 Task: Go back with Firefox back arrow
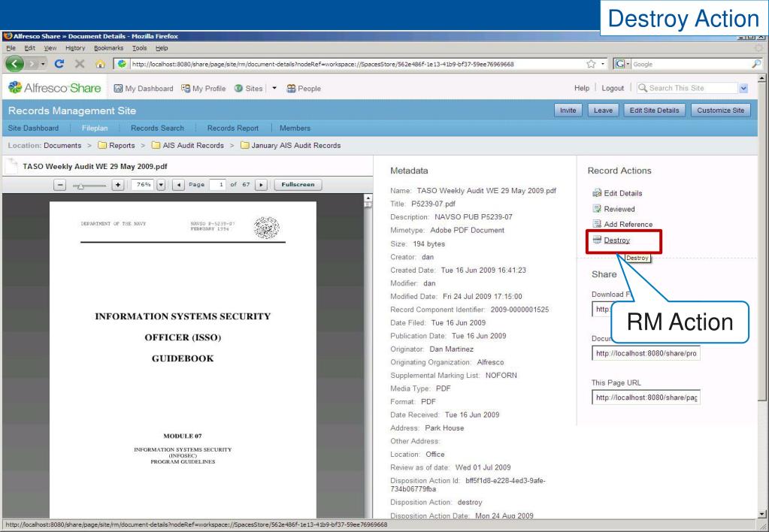click(15, 64)
